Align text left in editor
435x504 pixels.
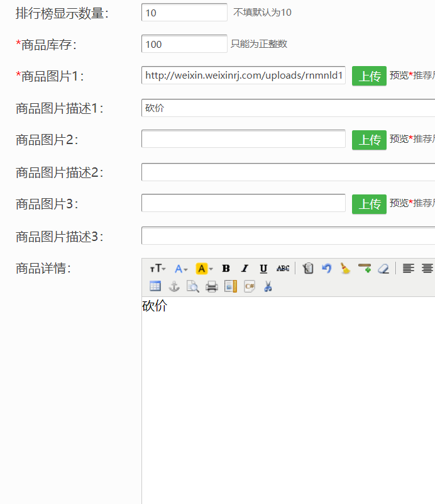point(409,268)
